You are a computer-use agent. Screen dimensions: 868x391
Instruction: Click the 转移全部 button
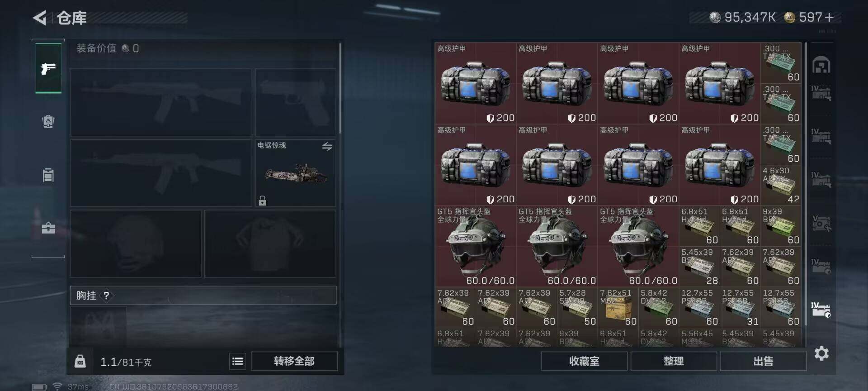(x=294, y=361)
